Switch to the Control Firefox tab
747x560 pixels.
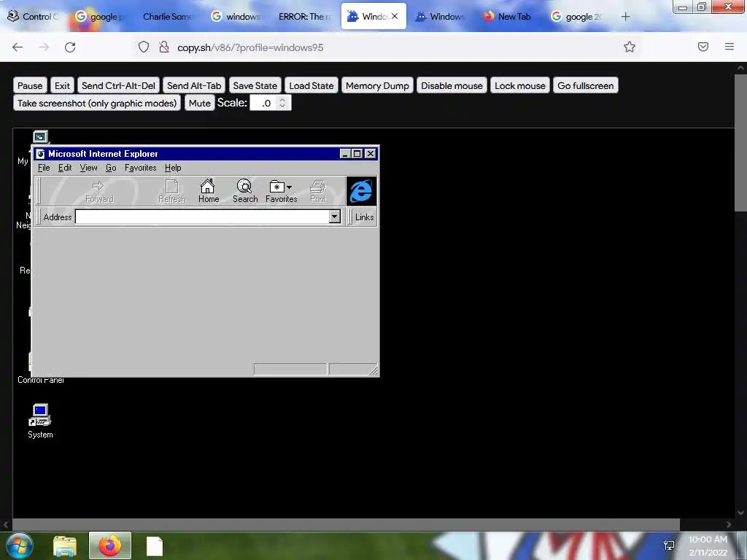pyautogui.click(x=33, y=17)
